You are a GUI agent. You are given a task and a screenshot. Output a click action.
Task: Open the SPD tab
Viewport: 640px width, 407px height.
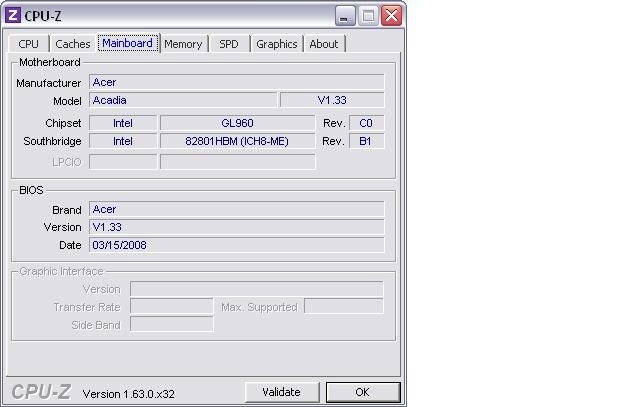229,44
